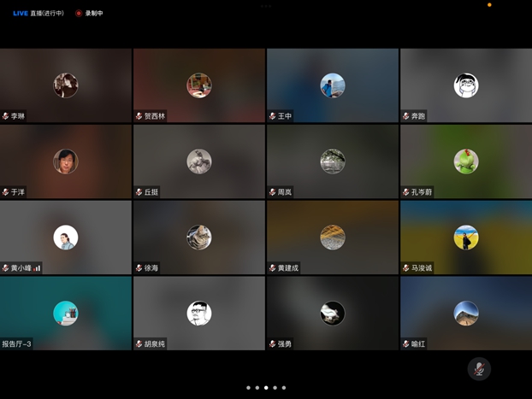Open 胡泉纯's sketch avatar
Screen dimensions: 532x399
coord(199,314)
